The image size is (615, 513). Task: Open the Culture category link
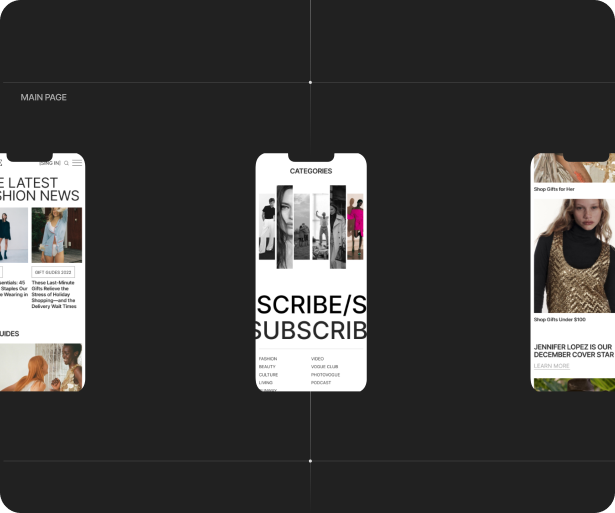click(268, 375)
